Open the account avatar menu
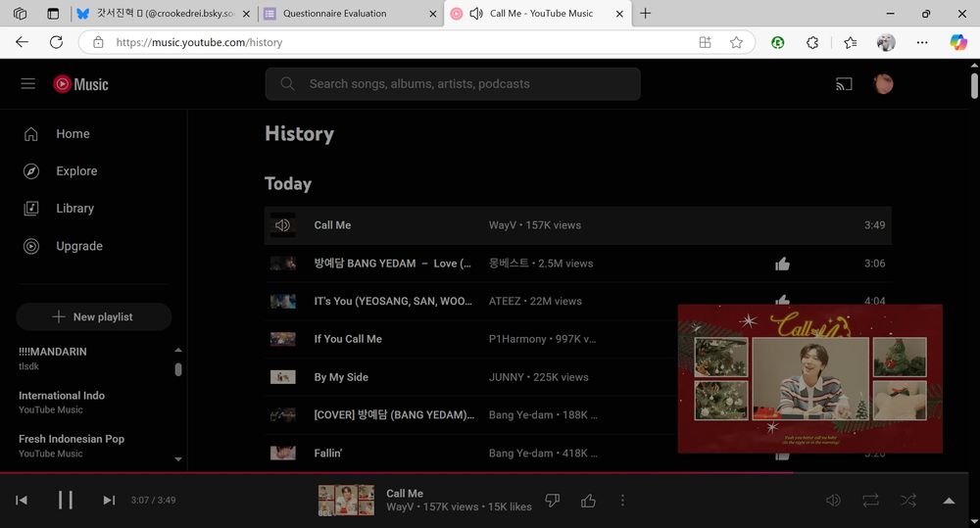Screen dimensions: 980x528 click(883, 83)
